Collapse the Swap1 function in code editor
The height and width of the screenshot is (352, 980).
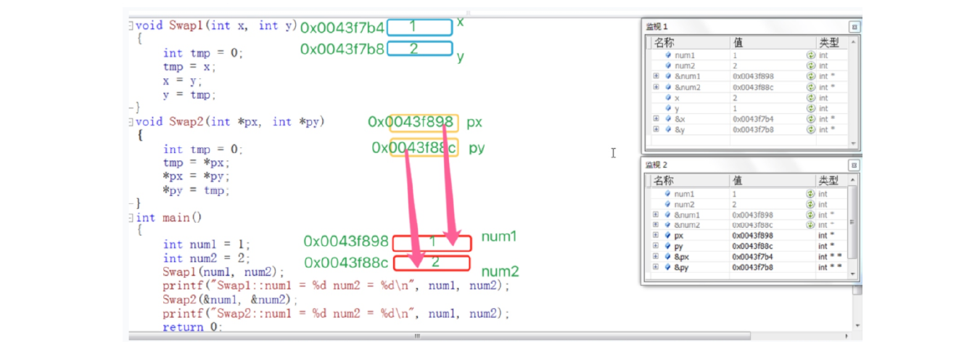coord(131,25)
